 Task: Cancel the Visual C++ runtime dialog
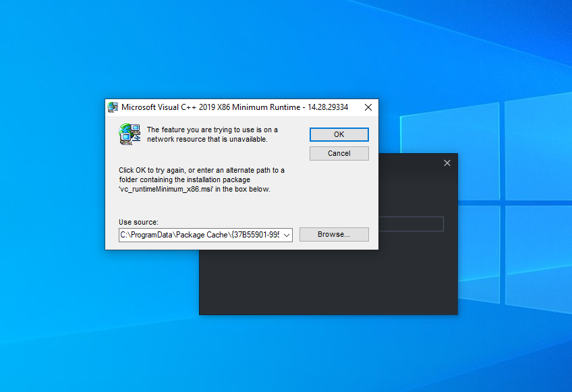(x=339, y=153)
